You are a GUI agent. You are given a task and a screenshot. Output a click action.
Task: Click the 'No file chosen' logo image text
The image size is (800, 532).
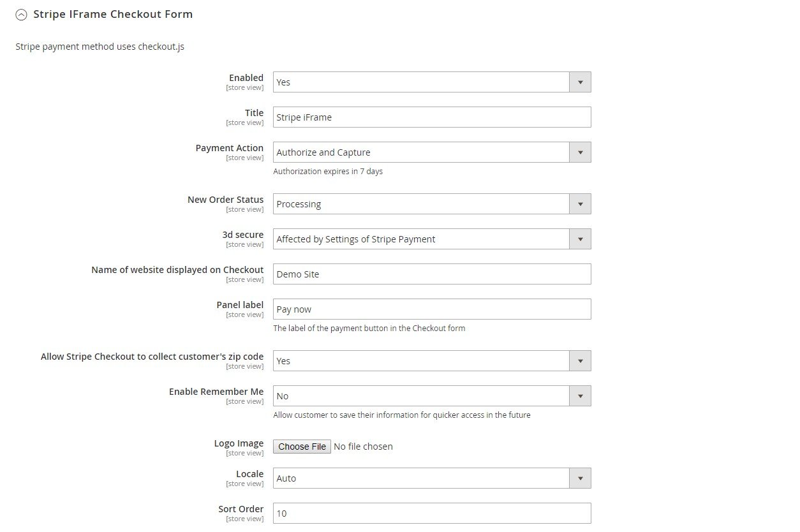click(363, 447)
